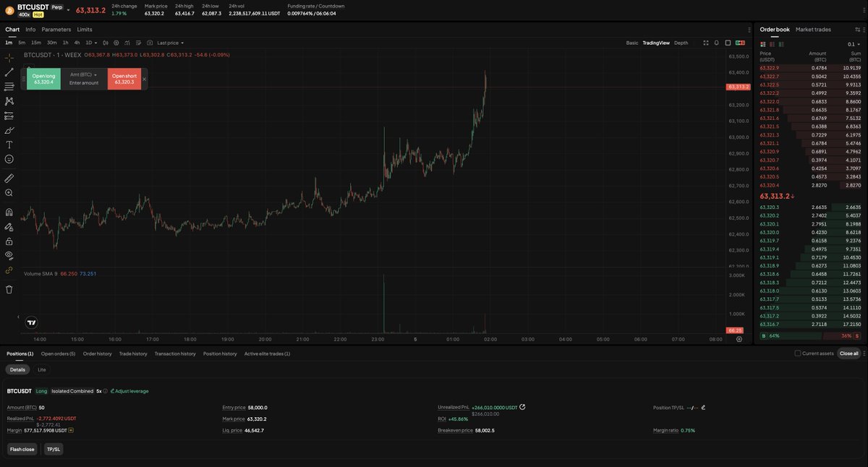This screenshot has height=467, width=868.
Task: Open the Parameters tab
Action: coord(56,30)
